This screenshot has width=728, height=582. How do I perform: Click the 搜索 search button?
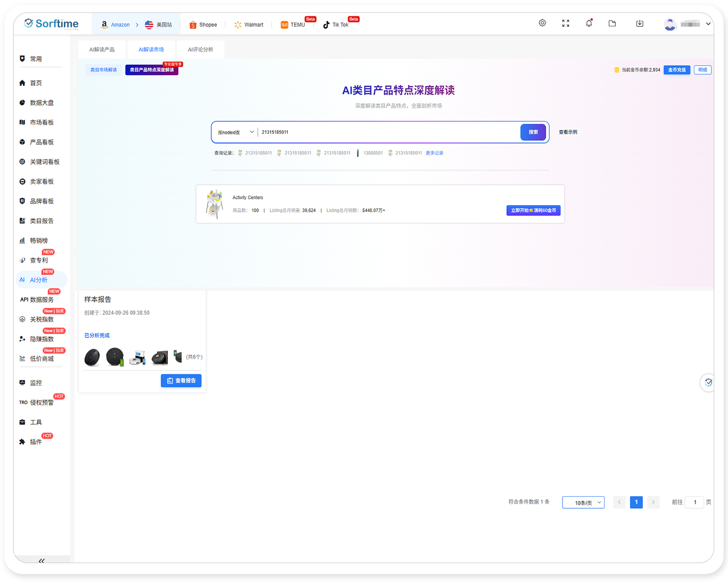(533, 132)
